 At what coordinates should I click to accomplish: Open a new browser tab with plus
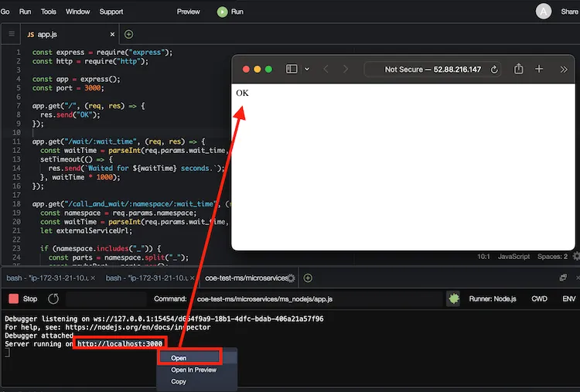539,69
